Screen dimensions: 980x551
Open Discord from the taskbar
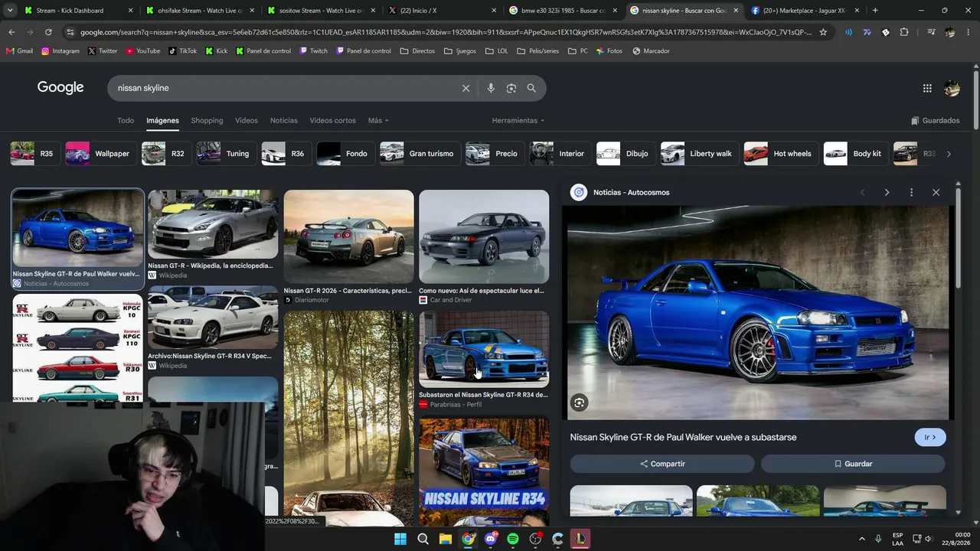491,539
